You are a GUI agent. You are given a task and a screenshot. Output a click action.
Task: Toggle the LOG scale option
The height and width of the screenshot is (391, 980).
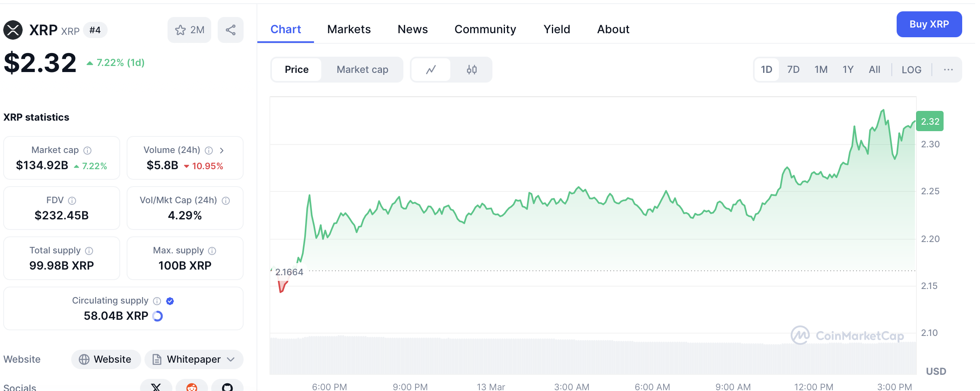[911, 70]
